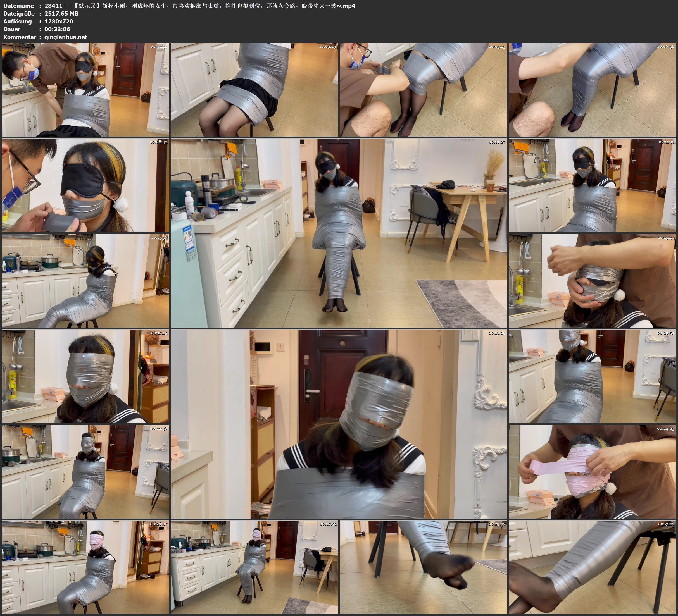
Task: Select the last thumbnail at 00:31:21
Action: pyautogui.click(x=592, y=567)
